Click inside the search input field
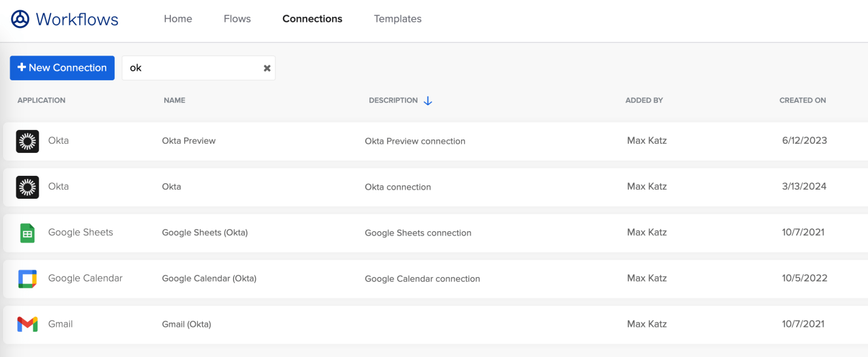868x357 pixels. (x=193, y=68)
